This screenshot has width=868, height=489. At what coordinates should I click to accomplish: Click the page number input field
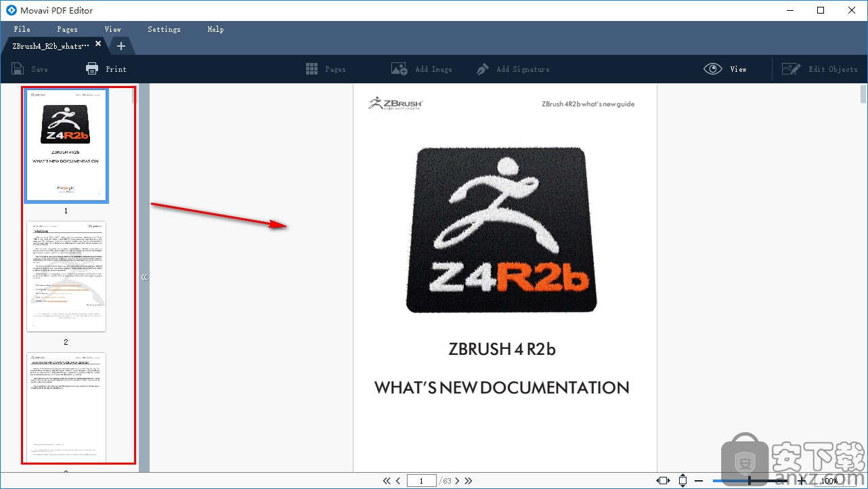(x=422, y=481)
